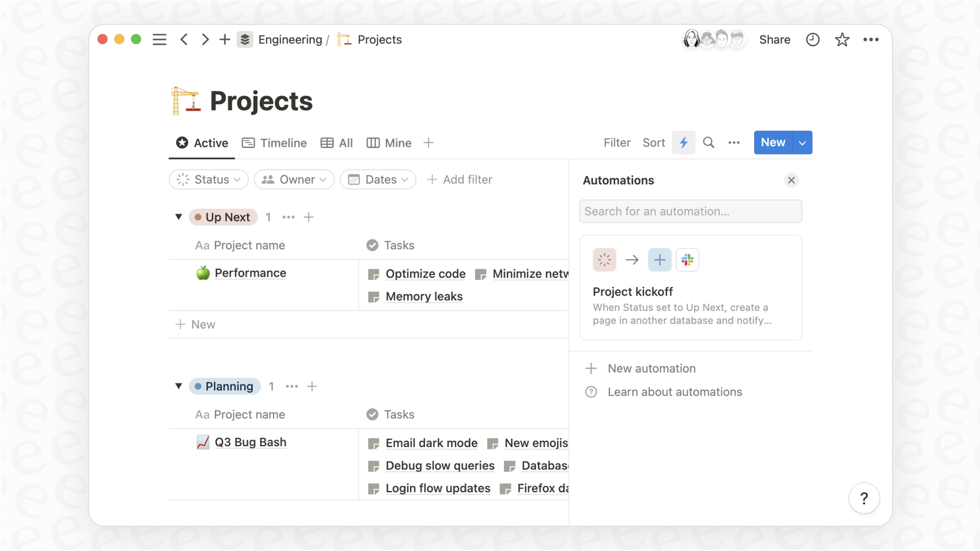
Task: Open automations using the lightning bolt icon
Action: click(x=683, y=142)
